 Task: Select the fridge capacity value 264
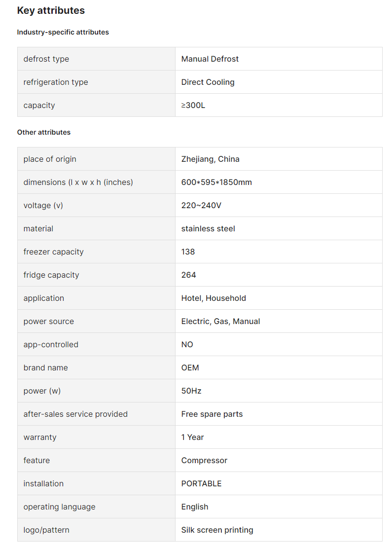click(189, 275)
